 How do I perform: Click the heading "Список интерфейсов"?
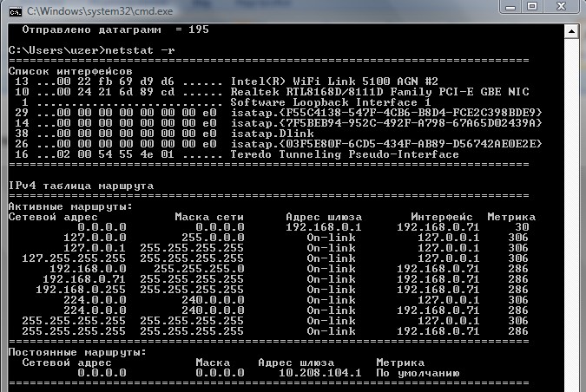click(70, 71)
